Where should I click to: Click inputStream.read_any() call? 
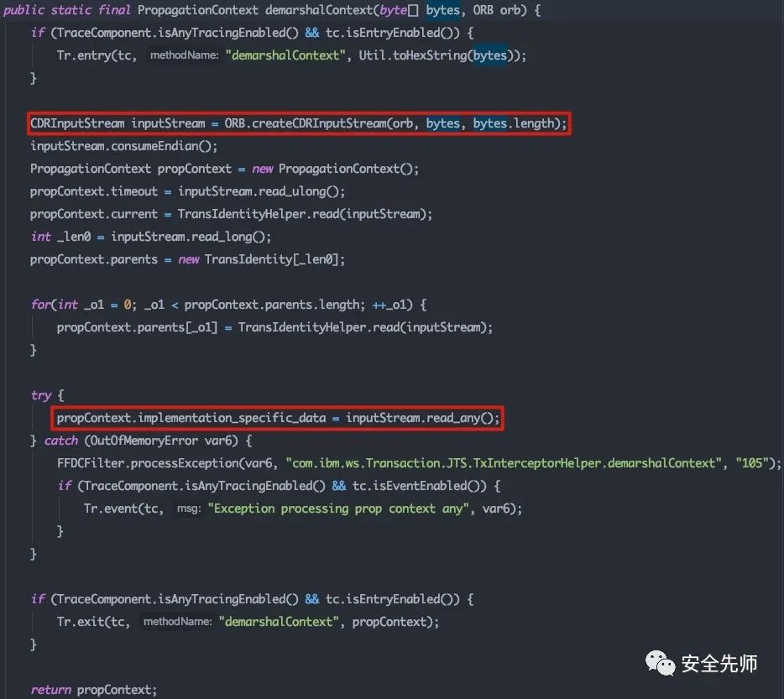(x=420, y=418)
